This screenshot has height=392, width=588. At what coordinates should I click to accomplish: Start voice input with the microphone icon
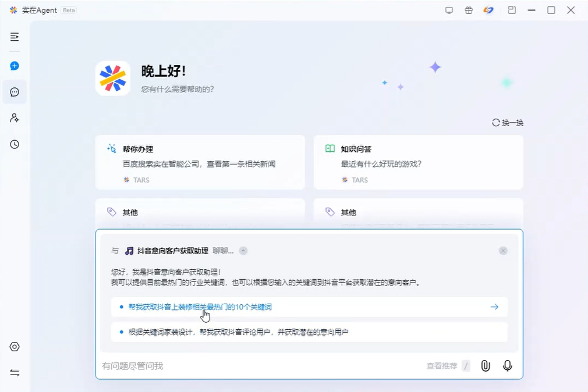(x=507, y=366)
